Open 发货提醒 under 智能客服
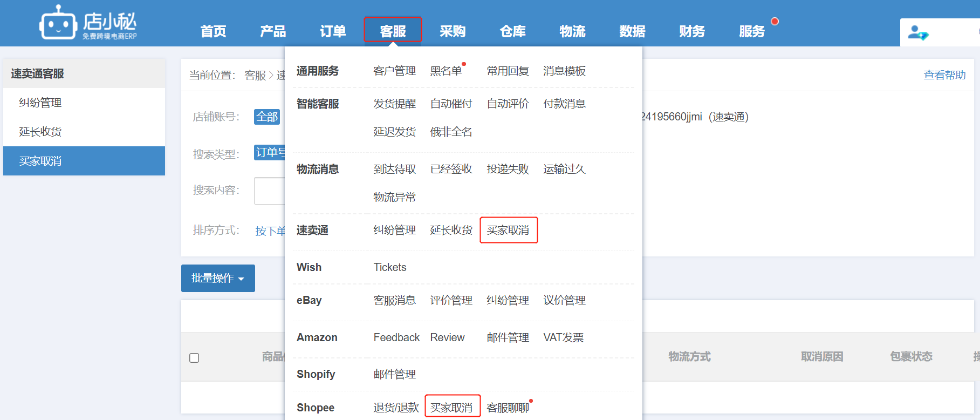 pyautogui.click(x=395, y=104)
